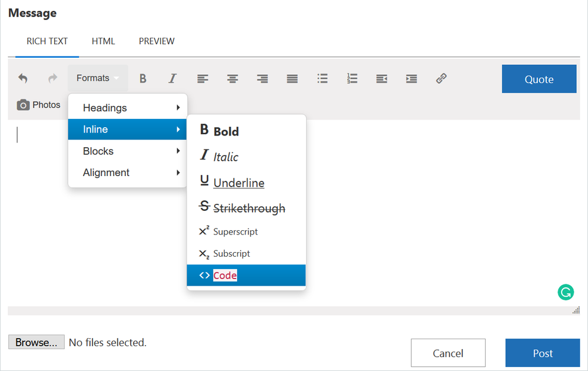The image size is (588, 371).
Task: Expand the Blocks submenu
Action: click(x=128, y=151)
